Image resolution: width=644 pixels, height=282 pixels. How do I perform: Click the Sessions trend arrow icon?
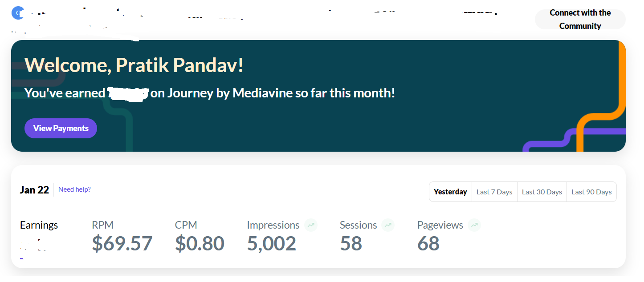click(x=388, y=225)
